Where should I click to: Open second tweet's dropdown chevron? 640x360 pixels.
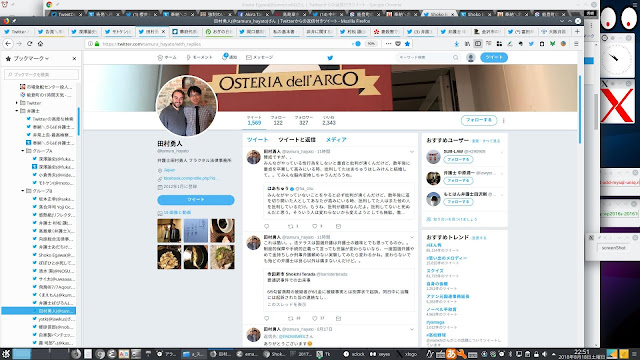pyautogui.click(x=412, y=237)
